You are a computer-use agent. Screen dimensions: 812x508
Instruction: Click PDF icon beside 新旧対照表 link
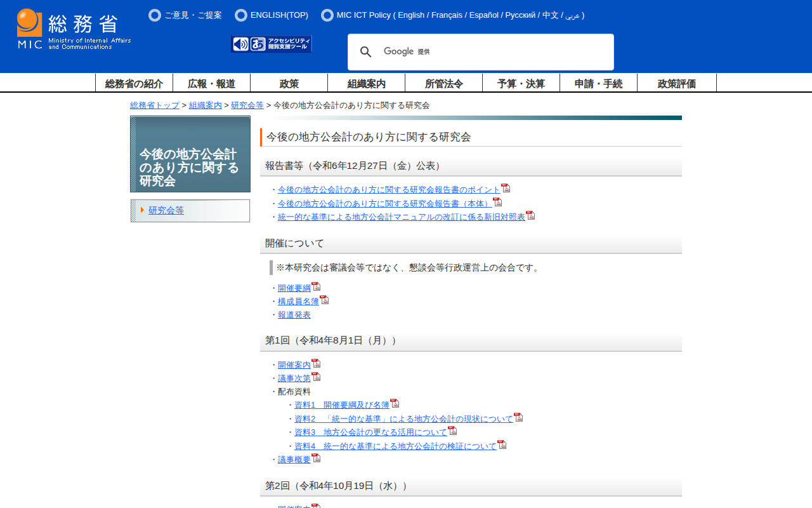[x=530, y=215]
